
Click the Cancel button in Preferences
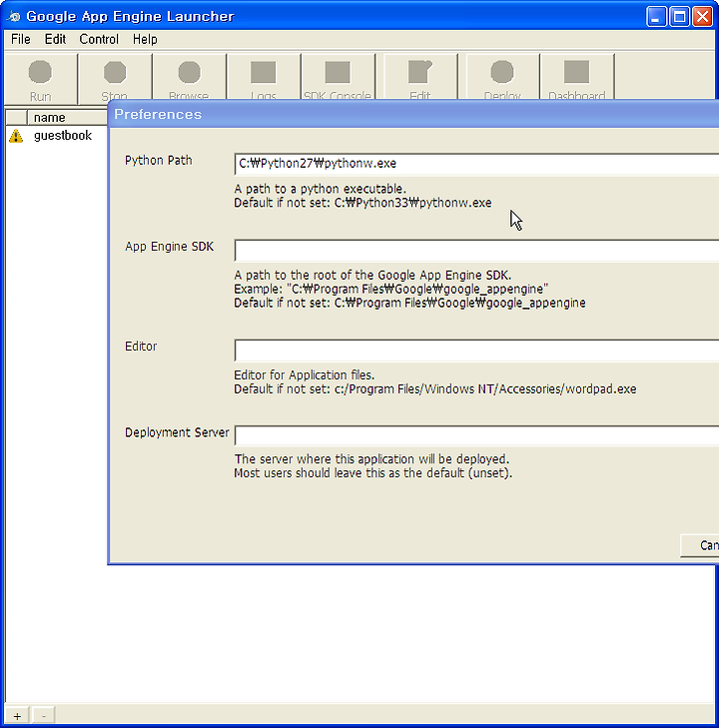pos(700,545)
